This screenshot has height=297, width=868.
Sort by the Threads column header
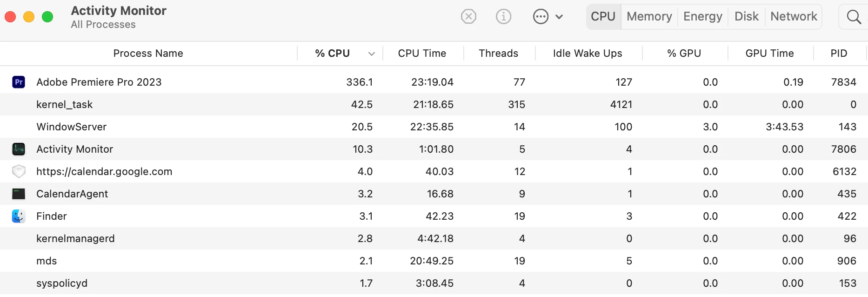pos(499,54)
